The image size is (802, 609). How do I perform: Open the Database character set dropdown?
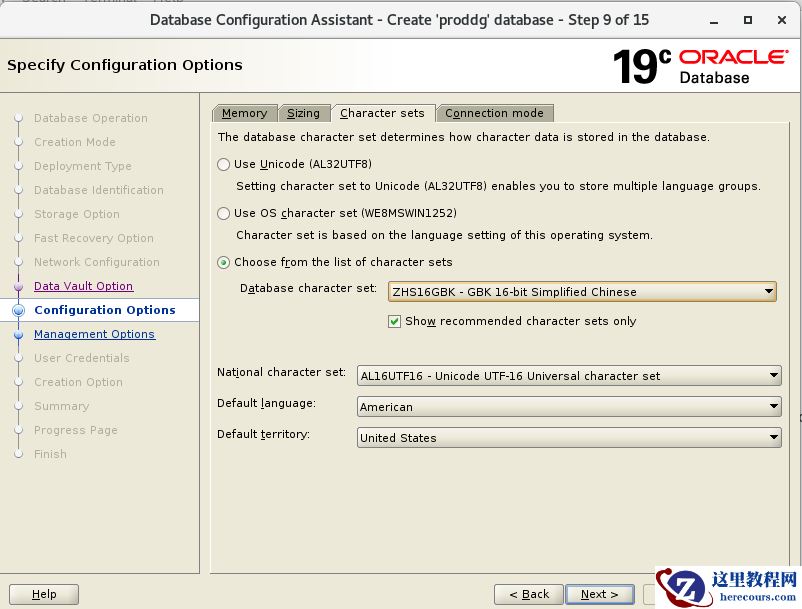click(582, 291)
